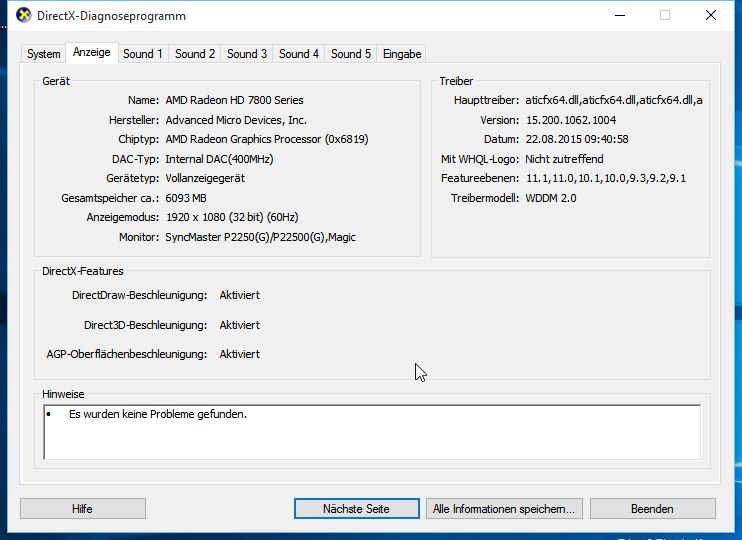The image size is (742, 540).
Task: Click the 'Treibermodell:' label
Action: (485, 198)
